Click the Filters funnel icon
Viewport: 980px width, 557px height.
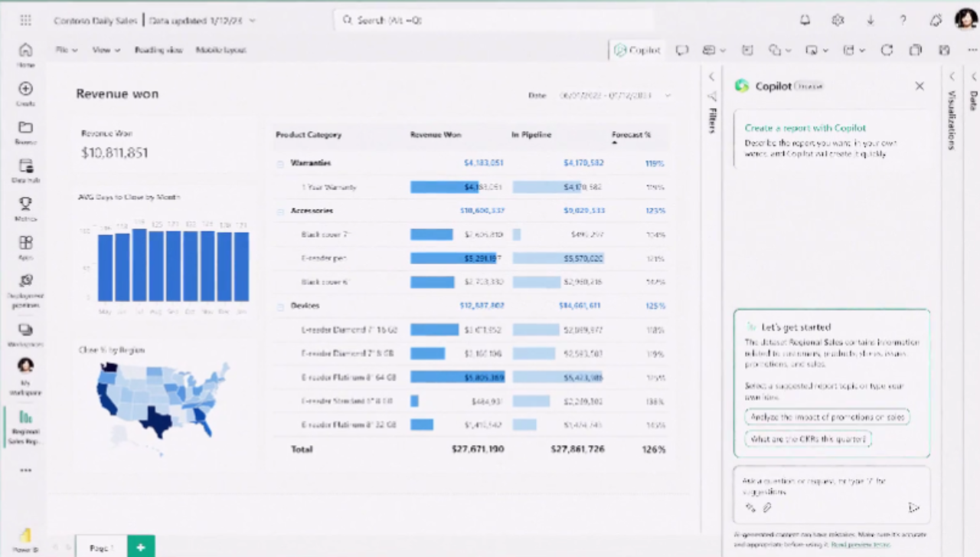(x=711, y=97)
